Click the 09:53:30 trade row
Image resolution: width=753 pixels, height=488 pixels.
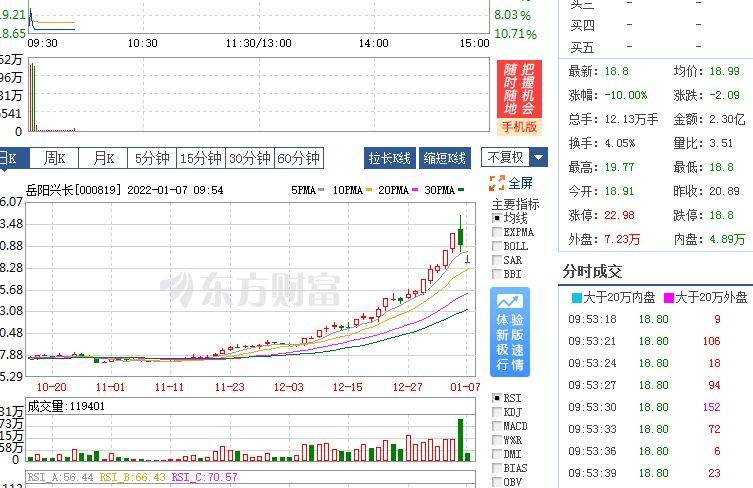(x=644, y=407)
